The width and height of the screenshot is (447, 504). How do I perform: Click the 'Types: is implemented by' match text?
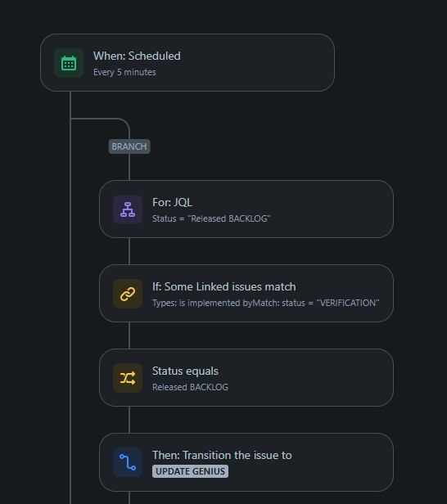(202, 303)
